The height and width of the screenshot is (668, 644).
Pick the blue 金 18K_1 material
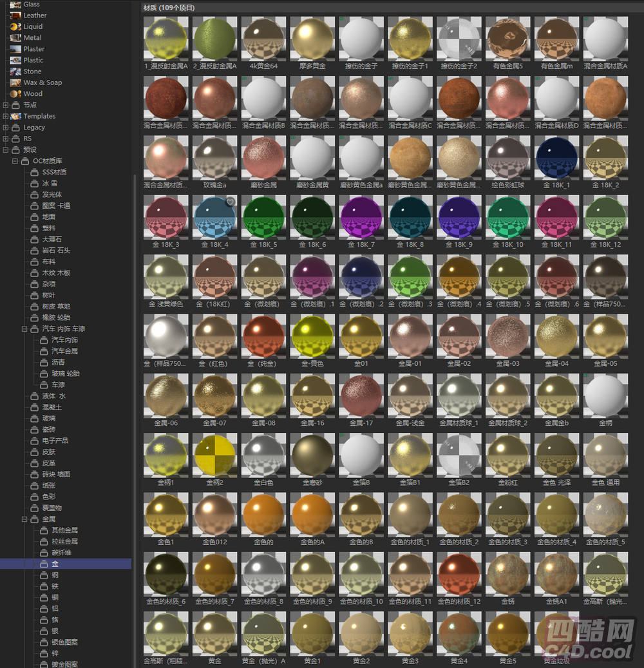[x=556, y=157]
